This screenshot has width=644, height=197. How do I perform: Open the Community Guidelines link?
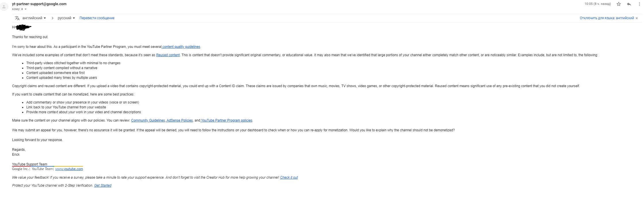click(148, 120)
